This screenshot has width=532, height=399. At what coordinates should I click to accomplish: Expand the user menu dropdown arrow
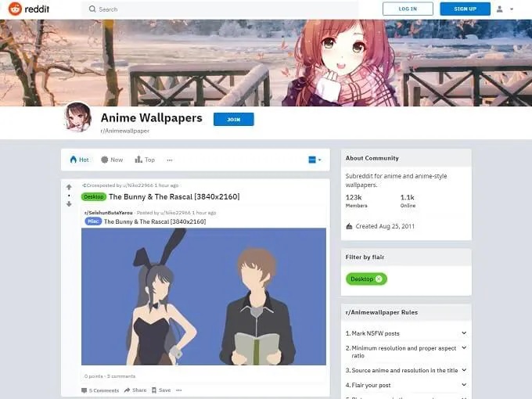[512, 9]
